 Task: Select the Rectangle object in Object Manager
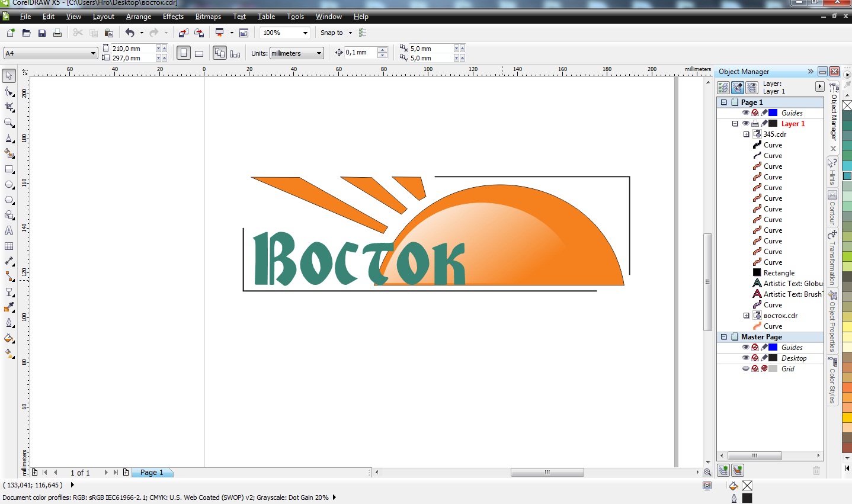pyautogui.click(x=779, y=273)
